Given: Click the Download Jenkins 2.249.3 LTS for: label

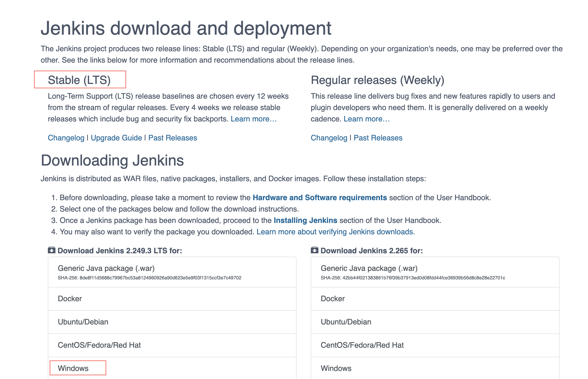Looking at the screenshot, I should click(x=120, y=250).
